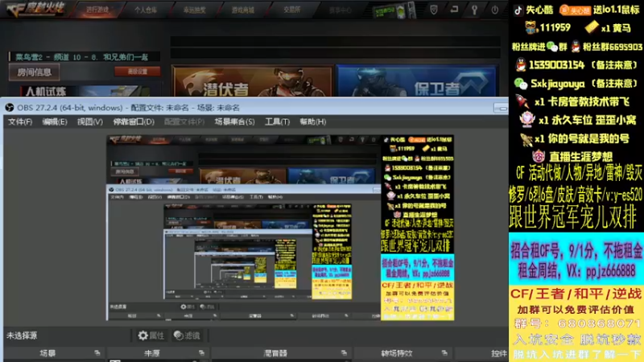Click the 跟世界冠军宠儿双排 text
Viewport: 644px width, 362px height.
click(573, 216)
